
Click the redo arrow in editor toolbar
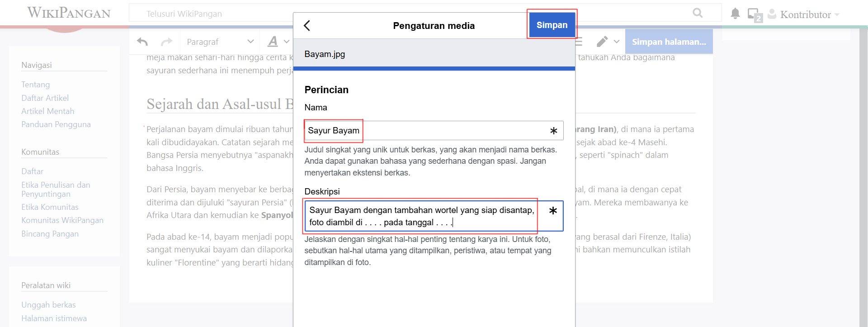click(166, 42)
